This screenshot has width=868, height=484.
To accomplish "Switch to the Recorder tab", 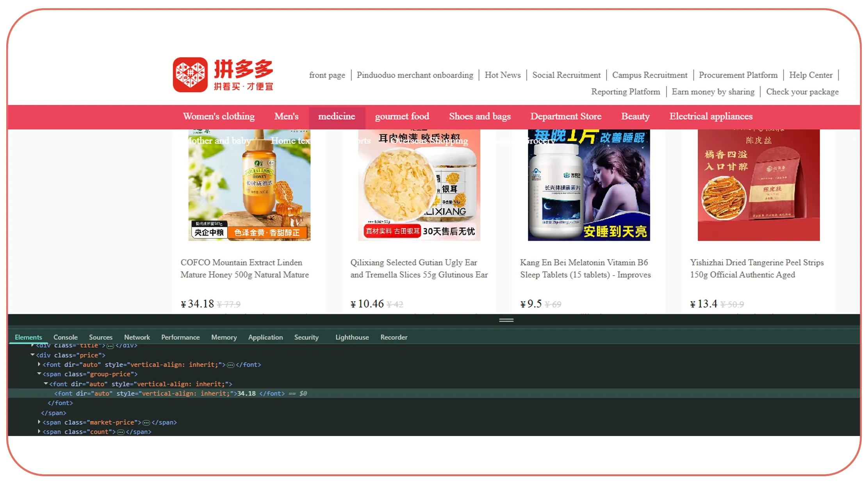I will [394, 337].
